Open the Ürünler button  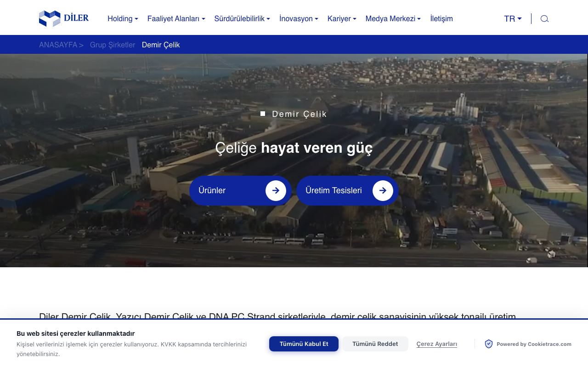pos(240,190)
